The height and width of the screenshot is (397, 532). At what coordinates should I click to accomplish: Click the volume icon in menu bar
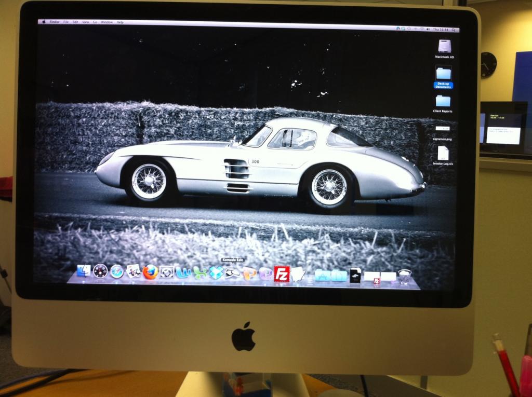point(428,30)
